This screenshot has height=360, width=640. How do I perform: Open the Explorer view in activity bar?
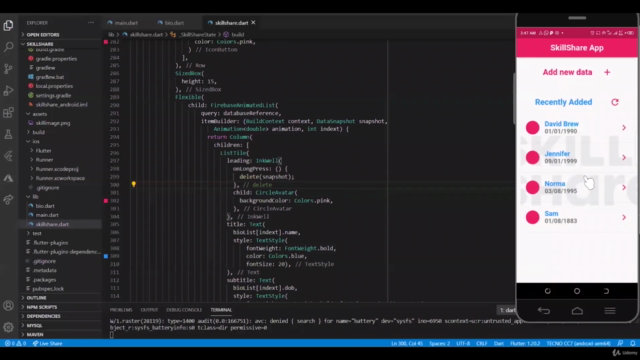tap(8, 25)
